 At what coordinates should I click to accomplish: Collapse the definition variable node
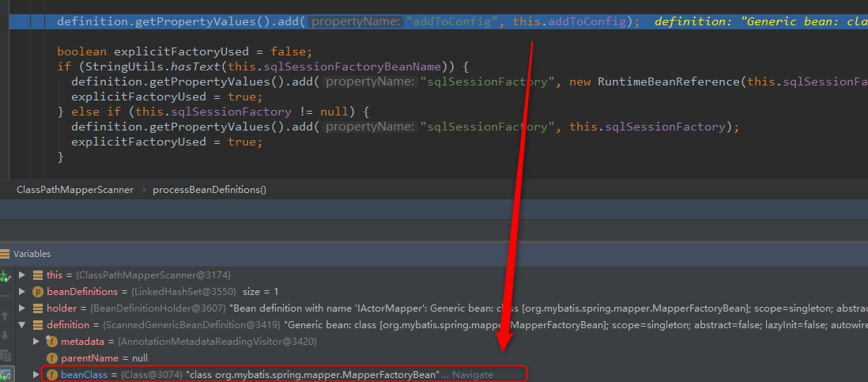click(x=21, y=324)
